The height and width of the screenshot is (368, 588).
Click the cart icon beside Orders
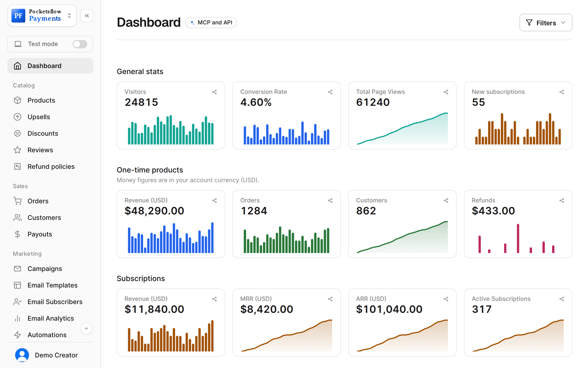click(x=18, y=201)
